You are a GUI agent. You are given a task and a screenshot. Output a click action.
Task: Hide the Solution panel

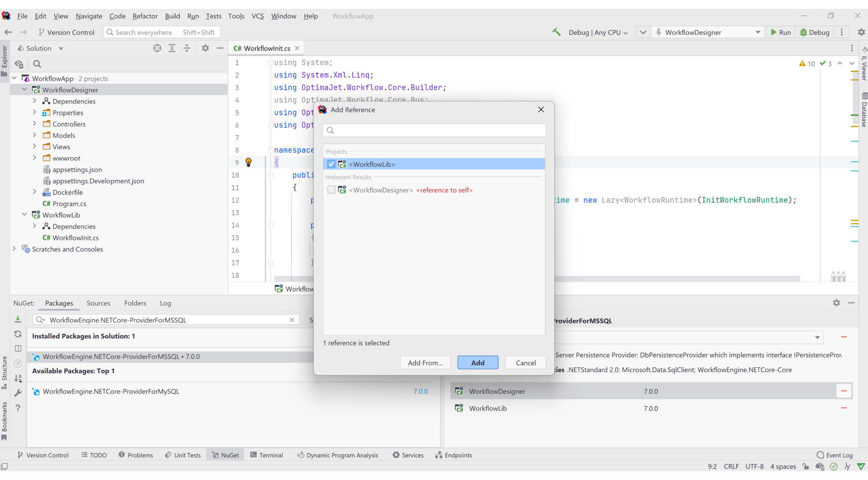tap(220, 48)
